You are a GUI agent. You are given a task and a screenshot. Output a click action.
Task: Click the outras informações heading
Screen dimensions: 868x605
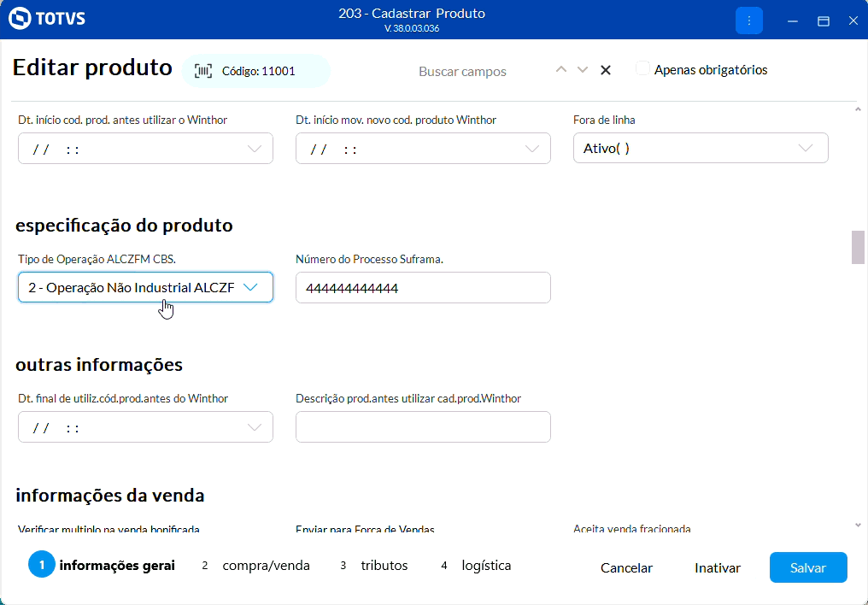click(x=99, y=365)
